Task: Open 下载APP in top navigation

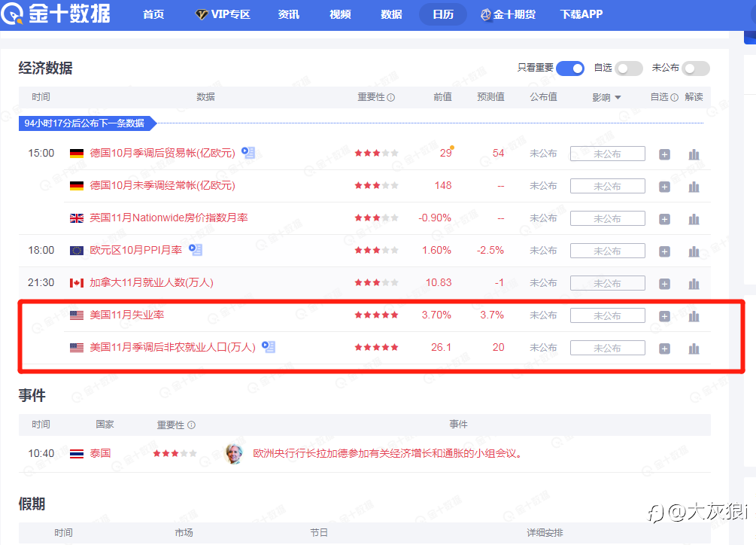Action: coord(581,14)
